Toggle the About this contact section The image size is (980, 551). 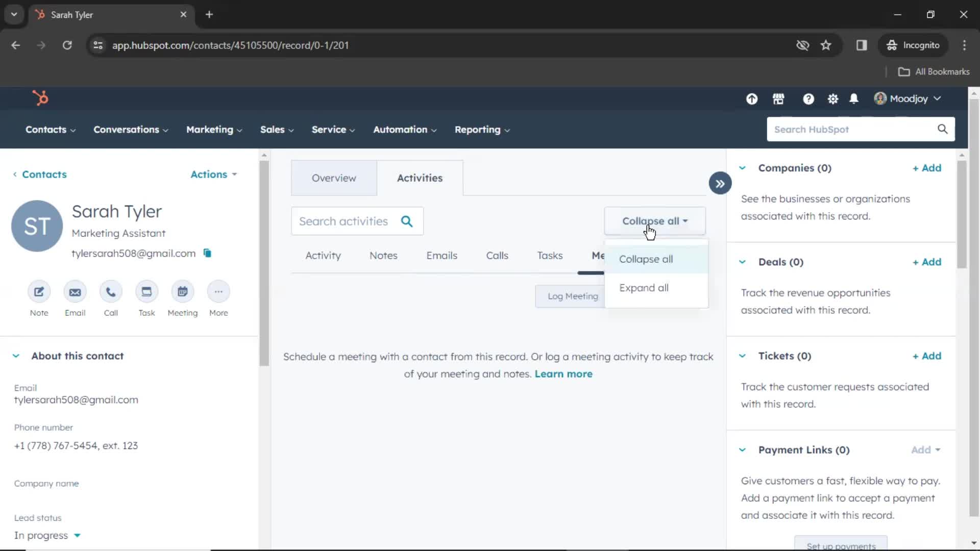point(15,355)
